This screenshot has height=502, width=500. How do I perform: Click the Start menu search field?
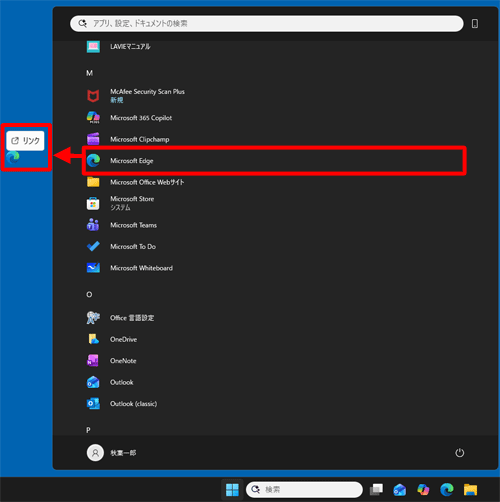pyautogui.click(x=267, y=24)
